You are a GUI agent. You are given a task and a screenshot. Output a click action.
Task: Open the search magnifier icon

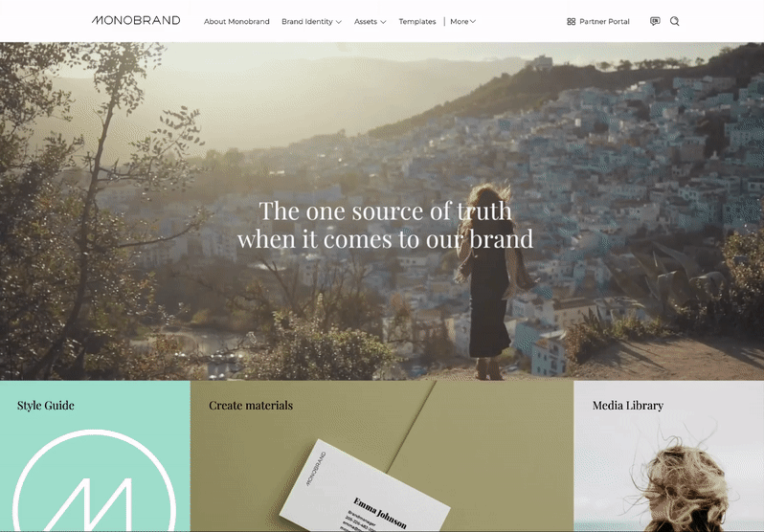[x=674, y=21]
